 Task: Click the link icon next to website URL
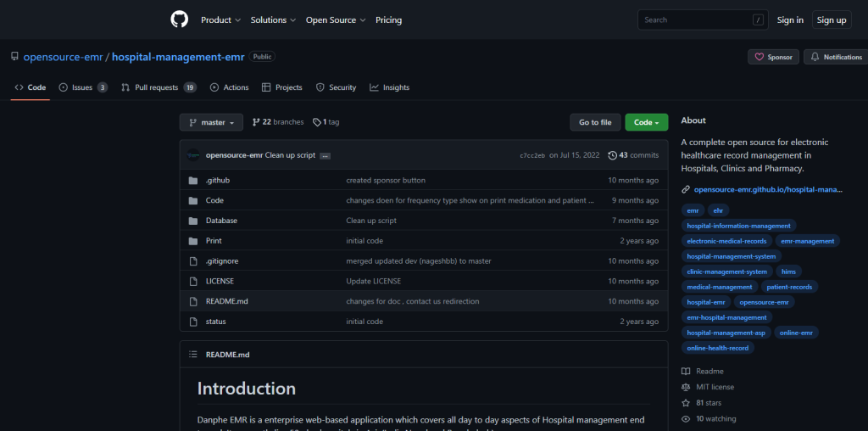coord(685,189)
